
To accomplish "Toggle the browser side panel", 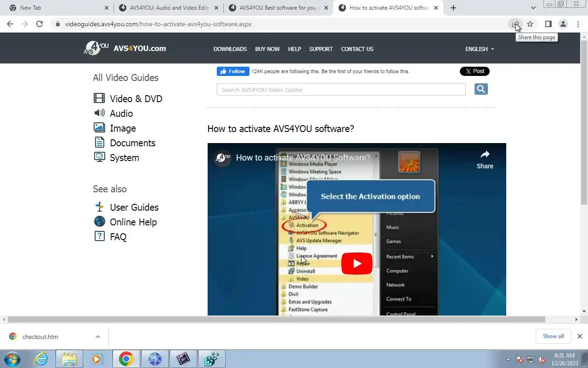I will click(x=548, y=24).
